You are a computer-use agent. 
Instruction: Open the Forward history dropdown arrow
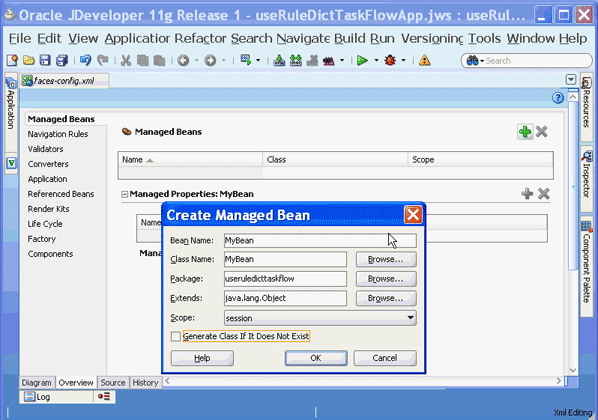click(x=223, y=60)
